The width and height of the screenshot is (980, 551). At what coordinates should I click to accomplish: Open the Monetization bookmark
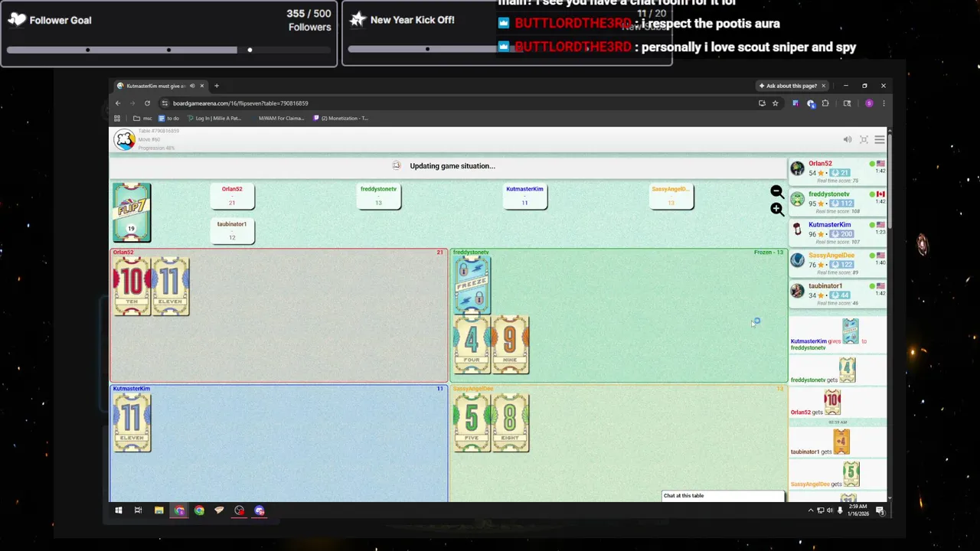[341, 119]
